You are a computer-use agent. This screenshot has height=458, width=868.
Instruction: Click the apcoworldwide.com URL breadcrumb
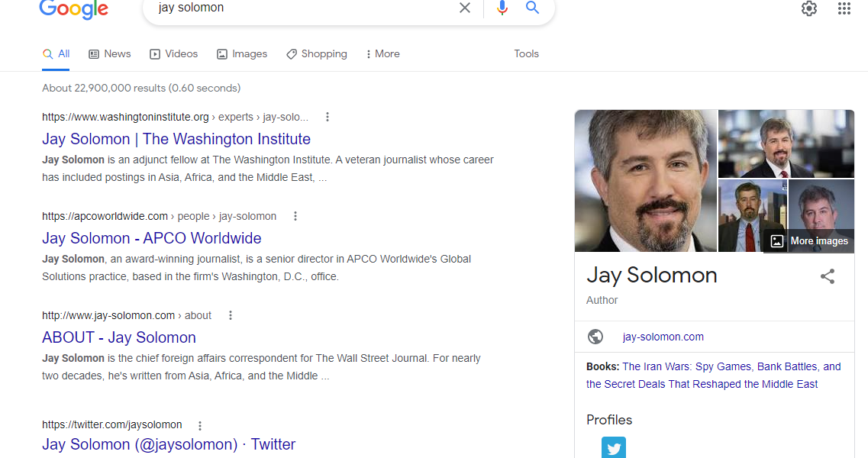159,216
